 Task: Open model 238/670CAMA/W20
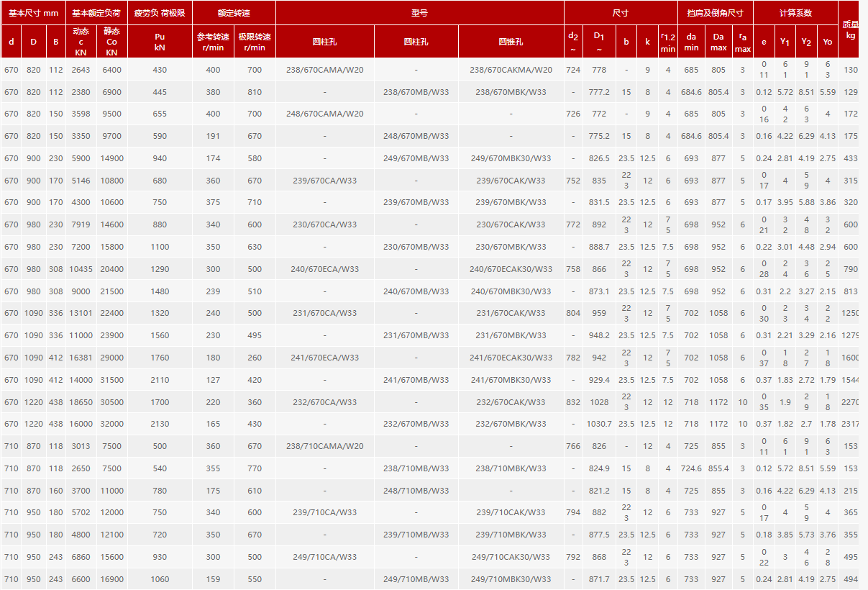click(324, 70)
